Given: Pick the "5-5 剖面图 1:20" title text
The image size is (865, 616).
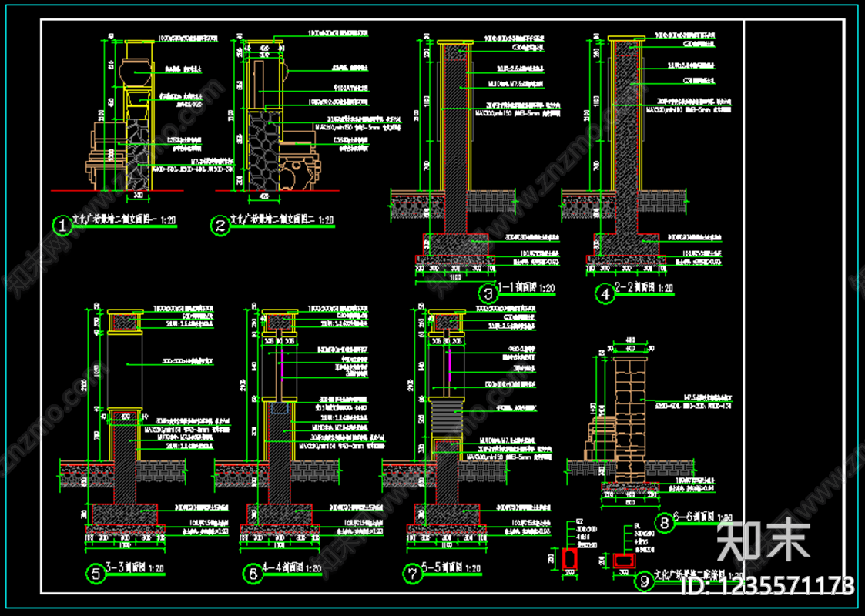Looking at the screenshot, I should pyautogui.click(x=452, y=568).
